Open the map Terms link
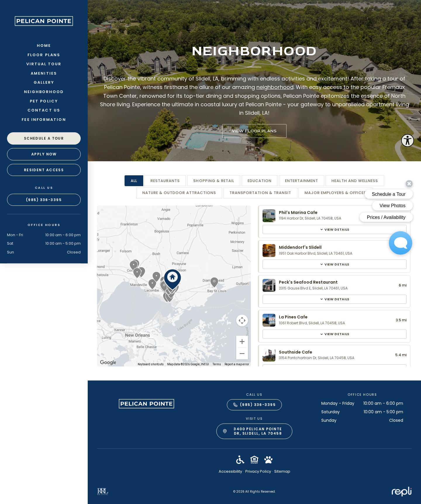The height and width of the screenshot is (504, 421). (x=217, y=364)
